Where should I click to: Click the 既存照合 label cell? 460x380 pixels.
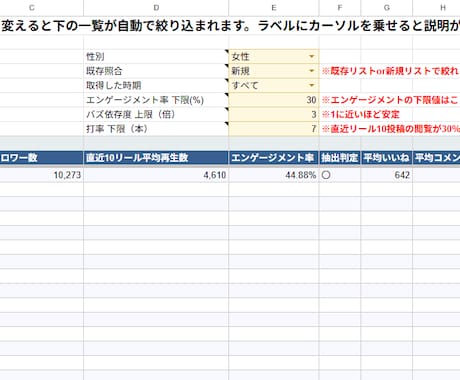pyautogui.click(x=156, y=71)
